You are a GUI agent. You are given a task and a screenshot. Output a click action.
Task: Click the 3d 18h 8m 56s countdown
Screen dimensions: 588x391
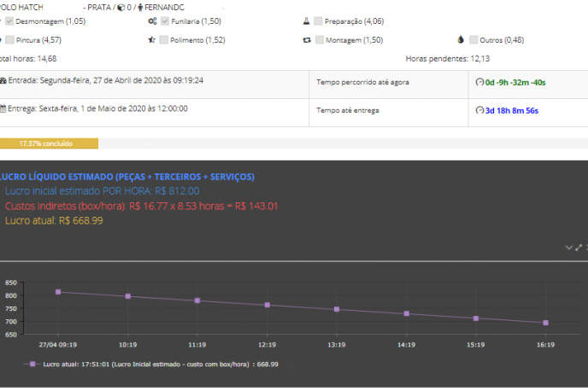514,111
